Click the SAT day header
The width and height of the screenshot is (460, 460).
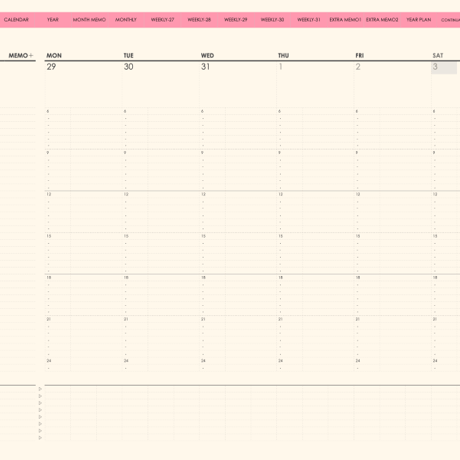tap(438, 56)
